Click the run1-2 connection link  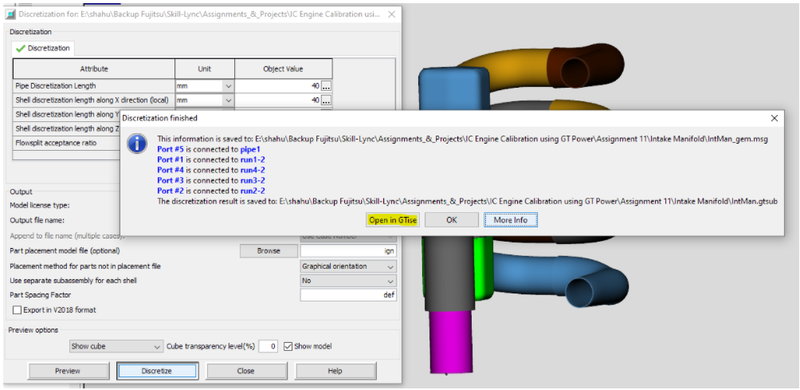pyautogui.click(x=253, y=159)
